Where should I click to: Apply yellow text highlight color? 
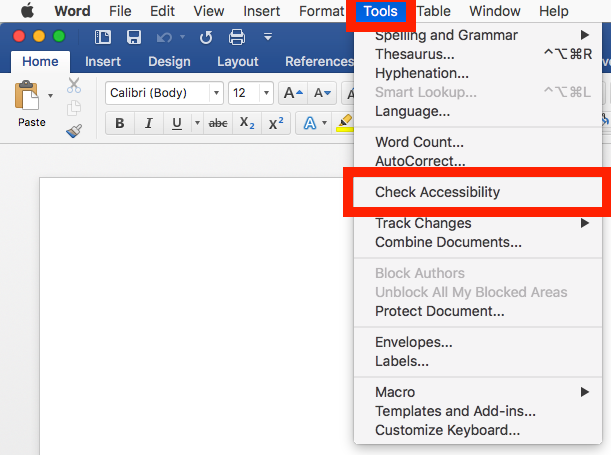point(344,123)
